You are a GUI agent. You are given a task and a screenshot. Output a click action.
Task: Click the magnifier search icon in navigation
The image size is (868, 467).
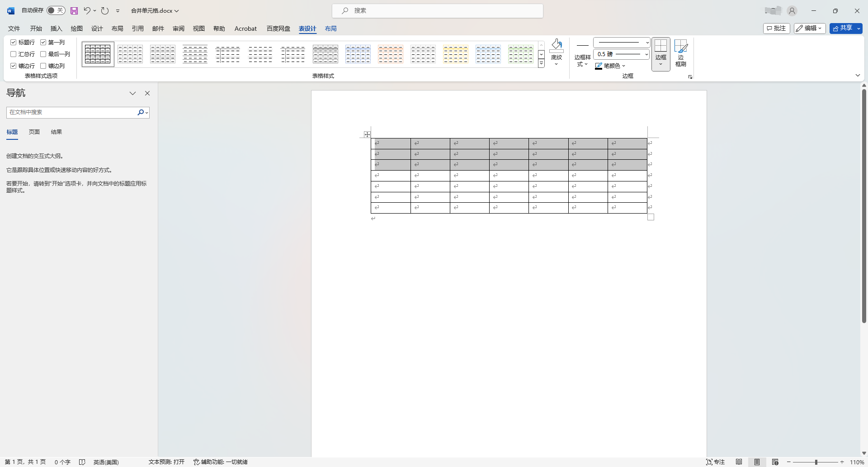pyautogui.click(x=141, y=112)
